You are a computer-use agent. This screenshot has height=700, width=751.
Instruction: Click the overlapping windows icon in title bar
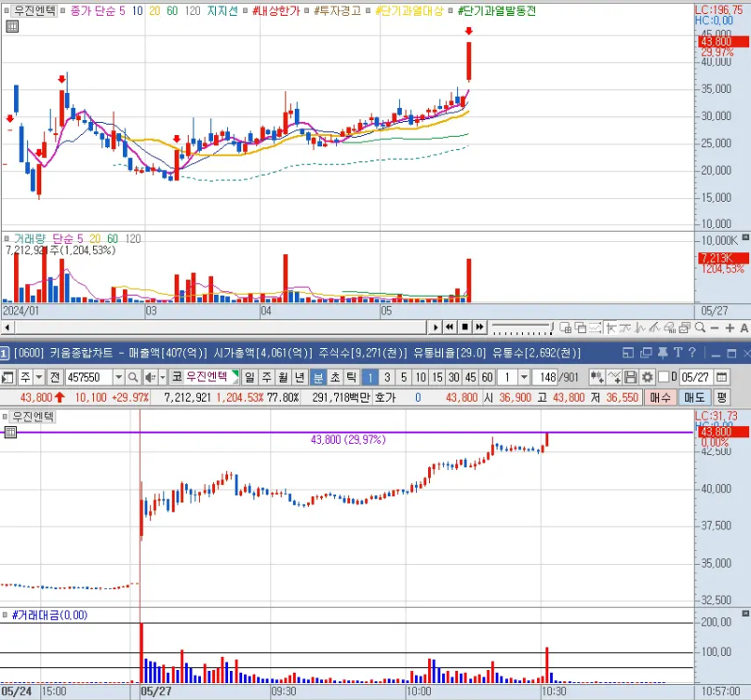point(646,353)
